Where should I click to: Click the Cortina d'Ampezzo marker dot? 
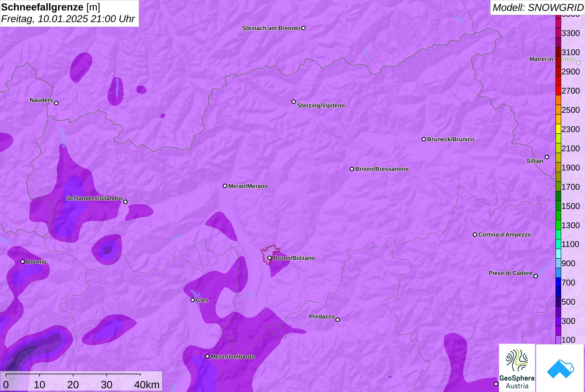475,234
